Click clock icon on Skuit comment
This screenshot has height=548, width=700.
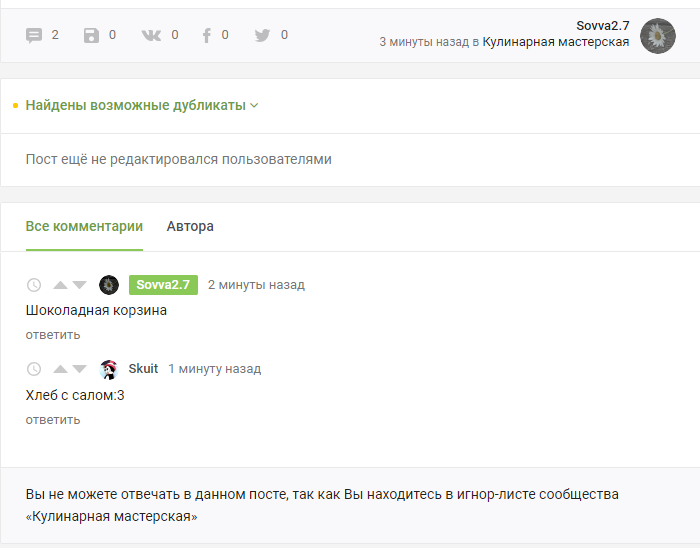[x=34, y=369]
